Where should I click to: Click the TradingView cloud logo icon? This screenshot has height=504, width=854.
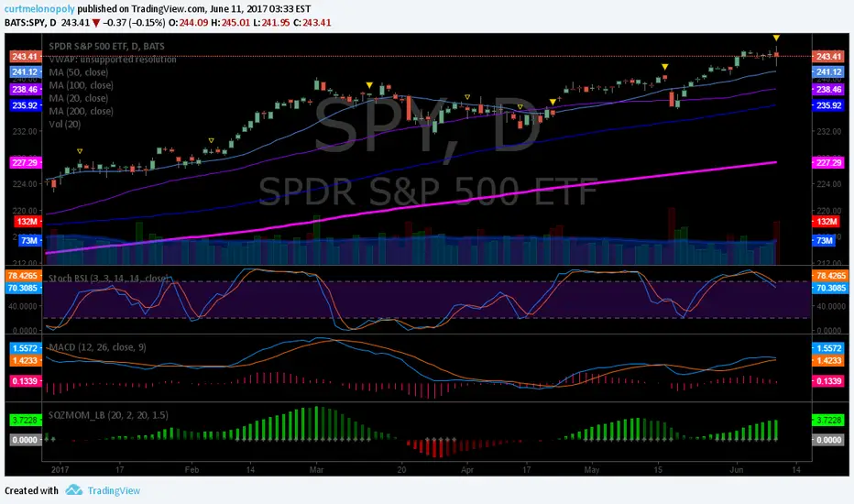pos(74,490)
